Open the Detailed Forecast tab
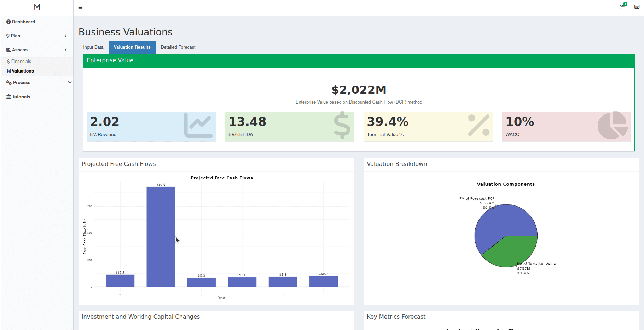The height and width of the screenshot is (330, 644). pos(178,47)
